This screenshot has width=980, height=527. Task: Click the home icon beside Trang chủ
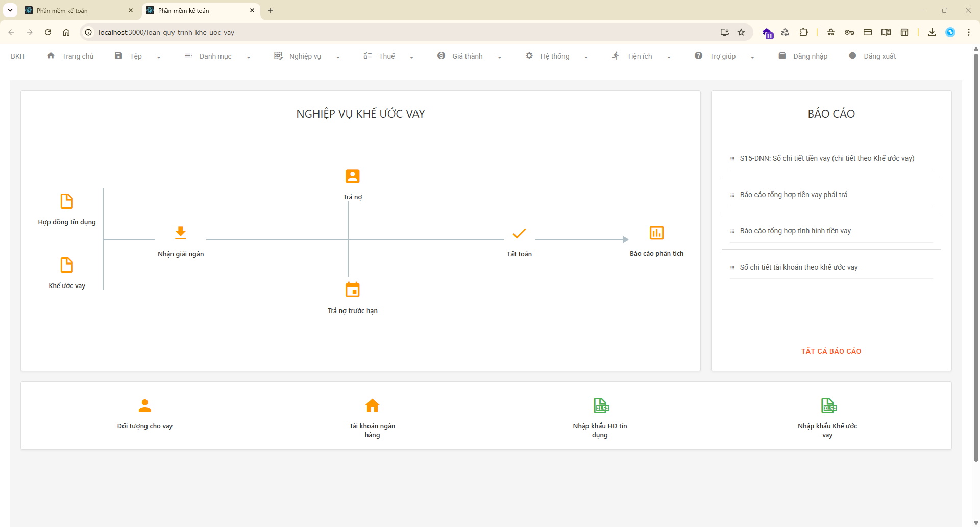coord(51,56)
